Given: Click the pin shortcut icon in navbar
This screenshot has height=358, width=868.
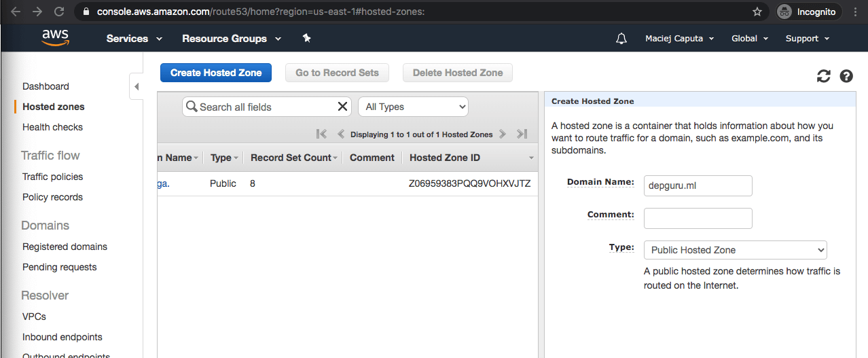Looking at the screenshot, I should point(306,39).
